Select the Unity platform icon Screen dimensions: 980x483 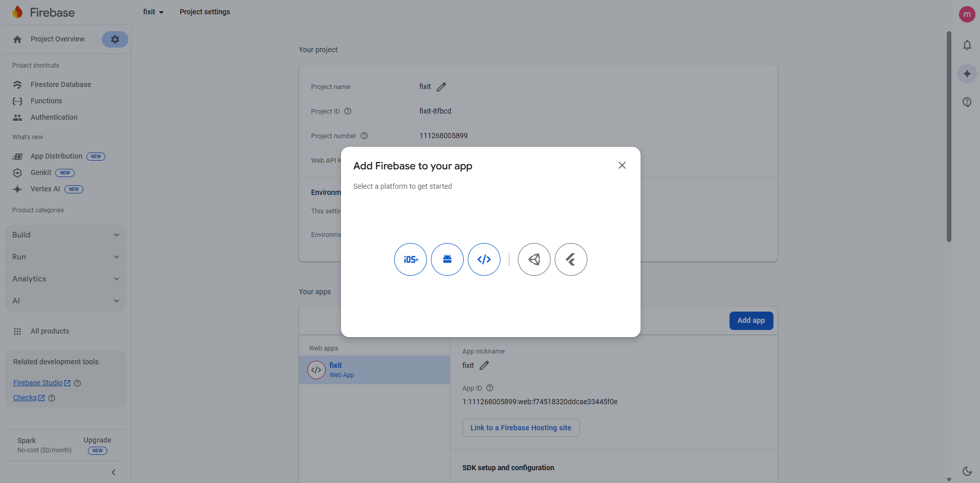tap(534, 259)
